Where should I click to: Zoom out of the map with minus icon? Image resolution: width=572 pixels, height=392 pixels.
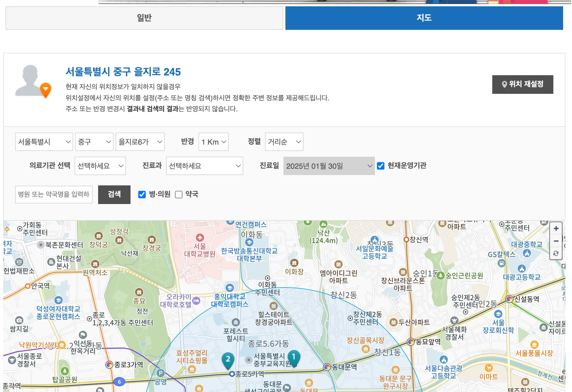(x=556, y=241)
